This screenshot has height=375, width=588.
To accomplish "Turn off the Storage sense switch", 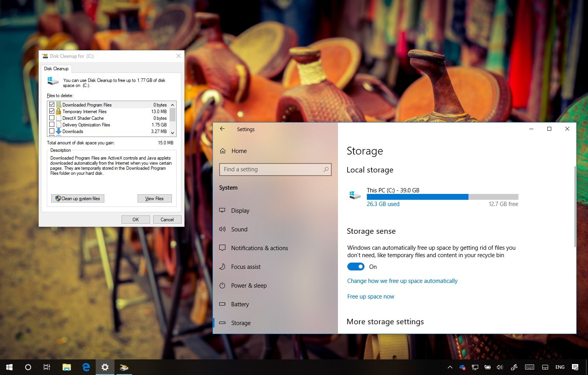I will pyautogui.click(x=356, y=267).
